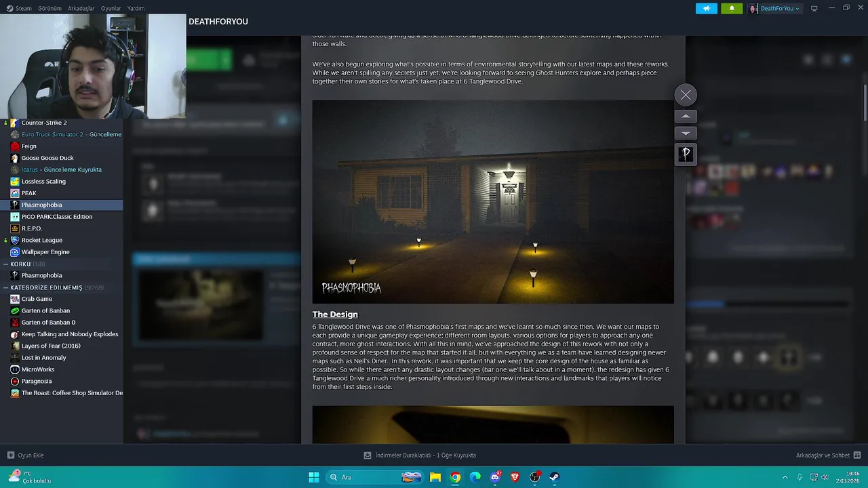The image size is (868, 488).
Task: Click the Garten of Banban icon
Action: [x=15, y=310]
